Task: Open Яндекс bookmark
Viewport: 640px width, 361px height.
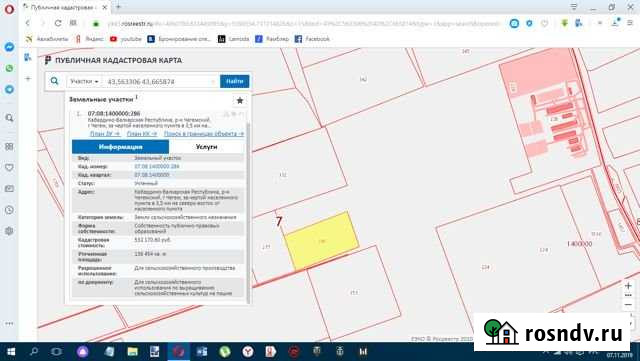Action: 89,39
